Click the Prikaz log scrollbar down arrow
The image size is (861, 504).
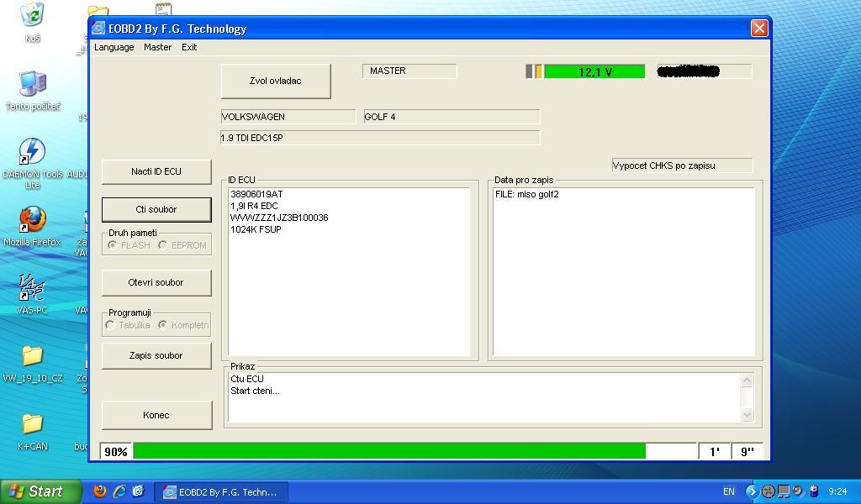pos(747,415)
